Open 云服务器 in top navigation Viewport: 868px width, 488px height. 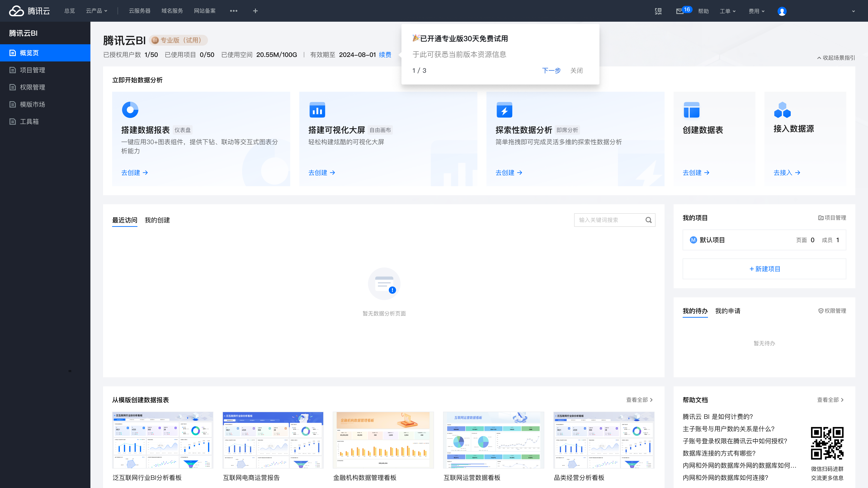click(139, 11)
